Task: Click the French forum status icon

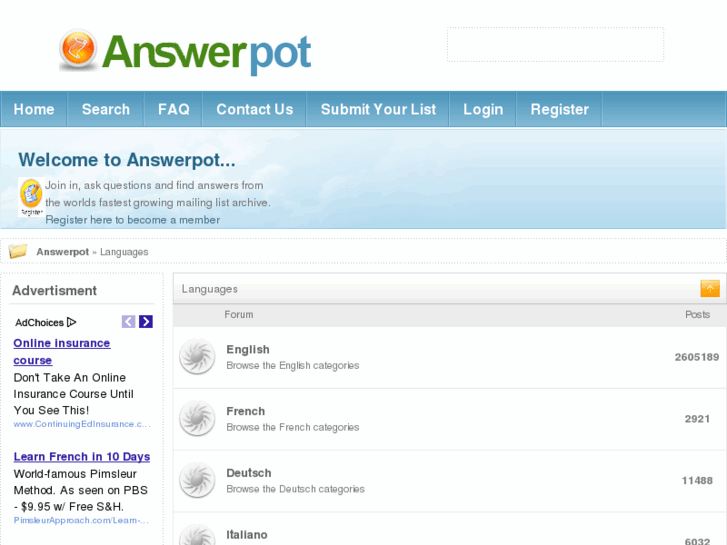Action: 198,418
